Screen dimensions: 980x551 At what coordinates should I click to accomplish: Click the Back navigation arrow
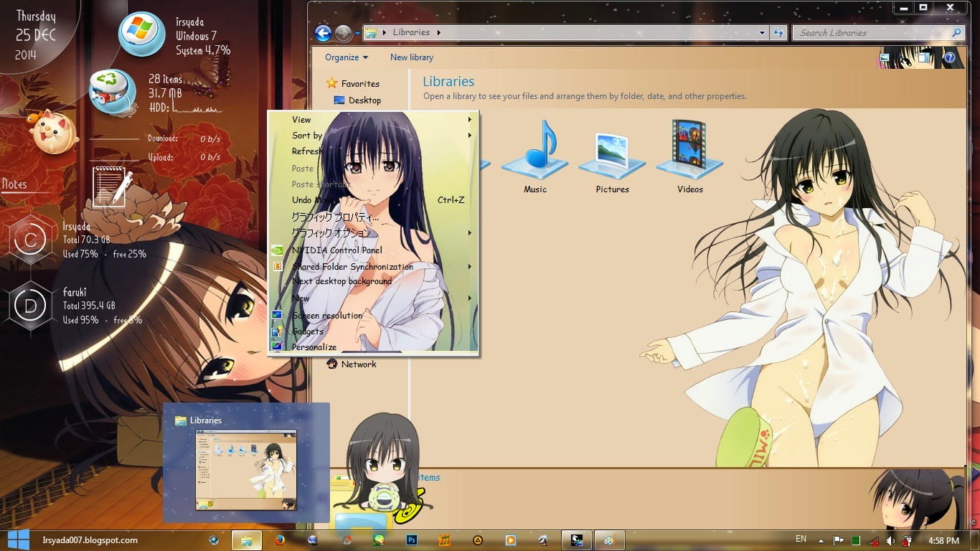tap(323, 33)
